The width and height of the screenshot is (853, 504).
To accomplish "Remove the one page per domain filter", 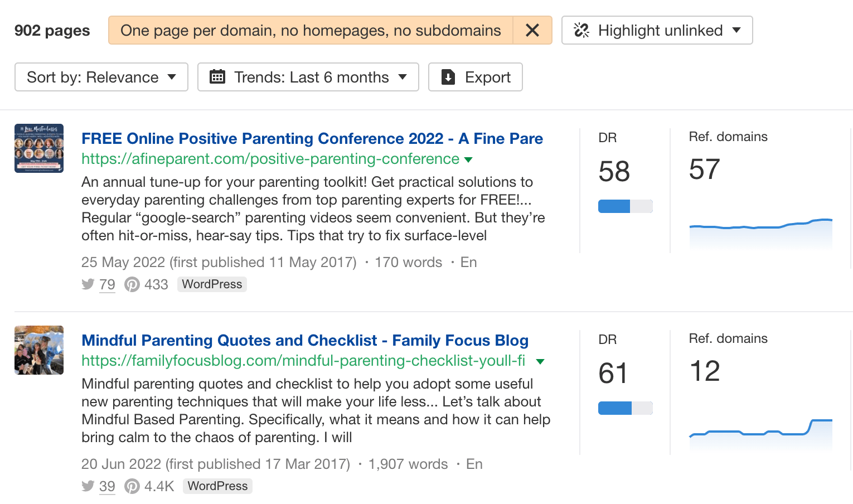I will coord(532,30).
